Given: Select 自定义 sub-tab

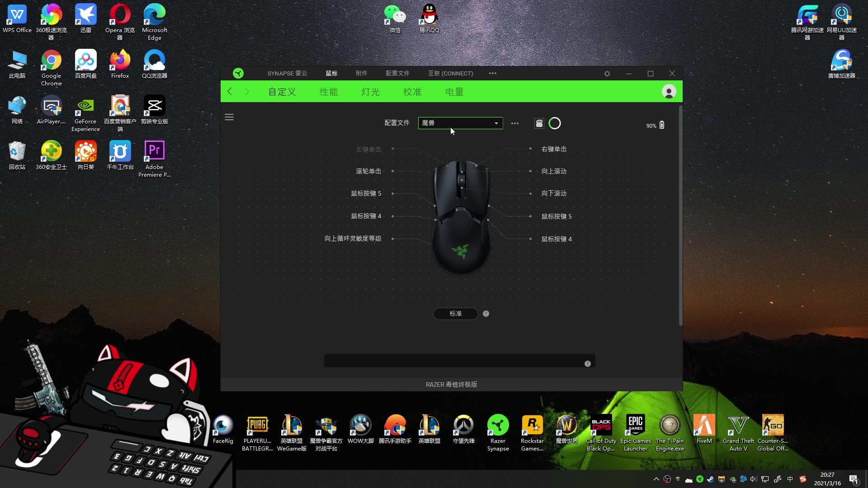Looking at the screenshot, I should pyautogui.click(x=282, y=92).
